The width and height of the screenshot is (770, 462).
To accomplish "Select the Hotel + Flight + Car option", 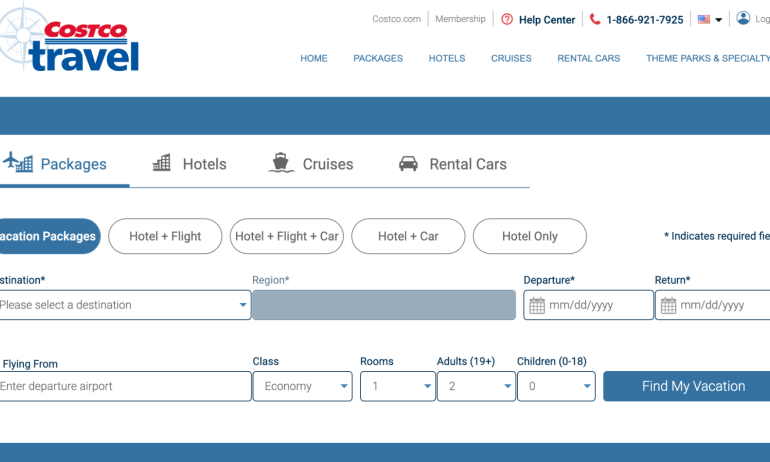I will coord(287,236).
